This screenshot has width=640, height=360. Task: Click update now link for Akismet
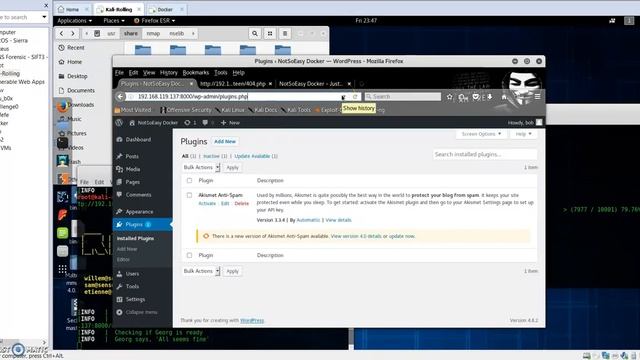[402, 236]
